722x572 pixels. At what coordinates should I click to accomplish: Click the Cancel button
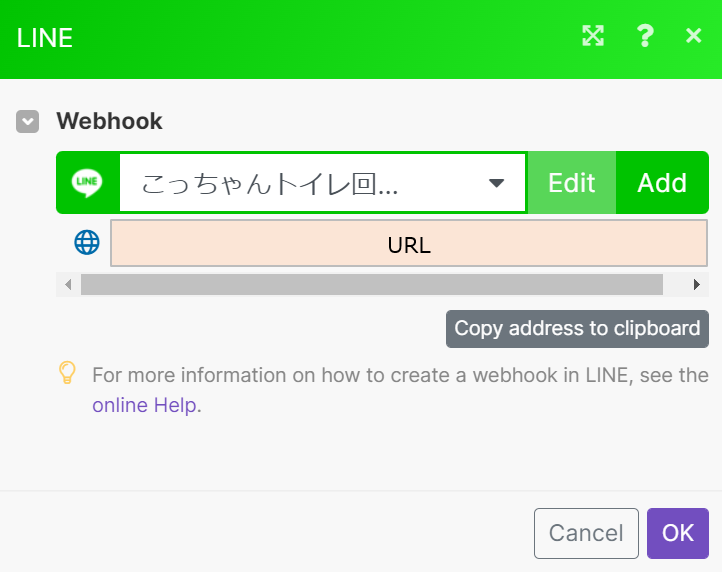click(586, 533)
